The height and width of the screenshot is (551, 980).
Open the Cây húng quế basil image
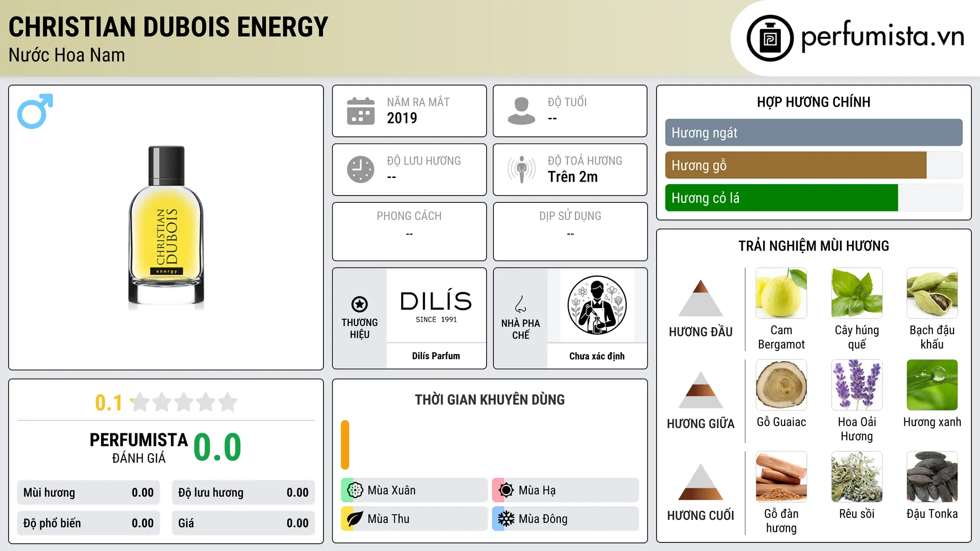(857, 293)
